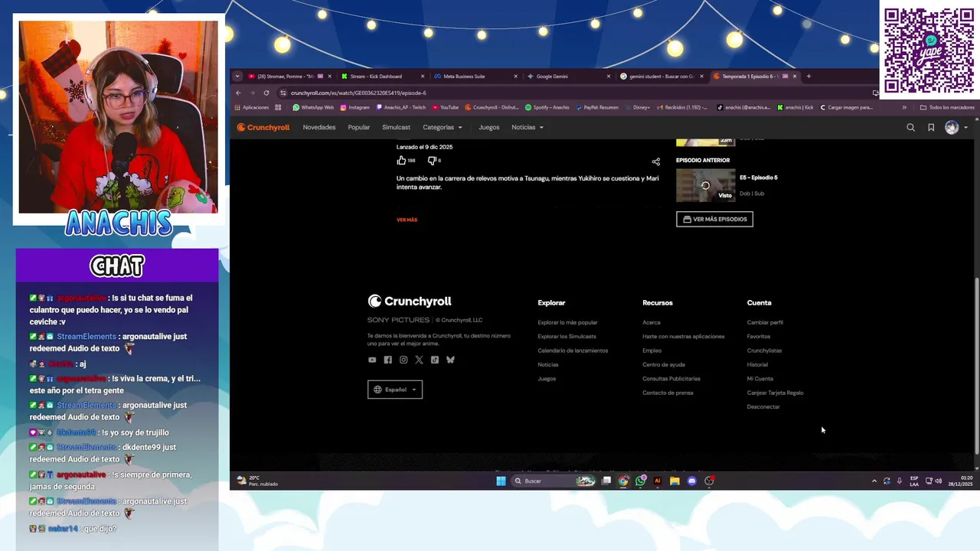Viewport: 980px width, 551px height.
Task: Open Explorar lo más popular link
Action: (567, 322)
